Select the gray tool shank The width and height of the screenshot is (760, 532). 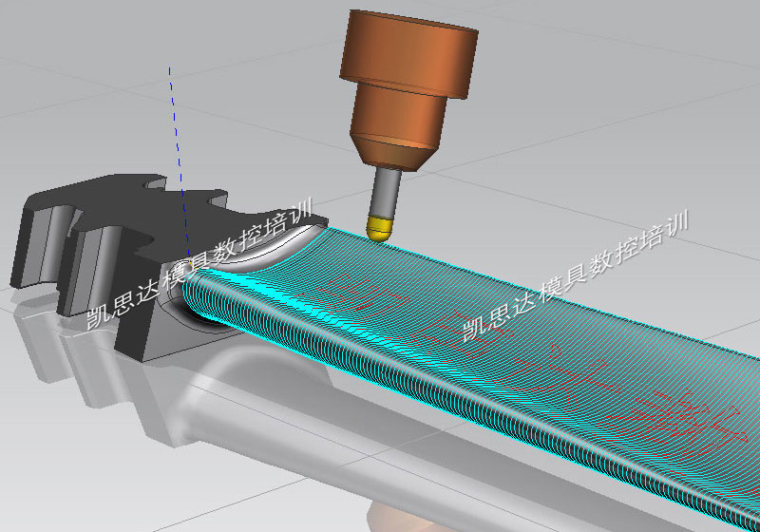coord(386,192)
